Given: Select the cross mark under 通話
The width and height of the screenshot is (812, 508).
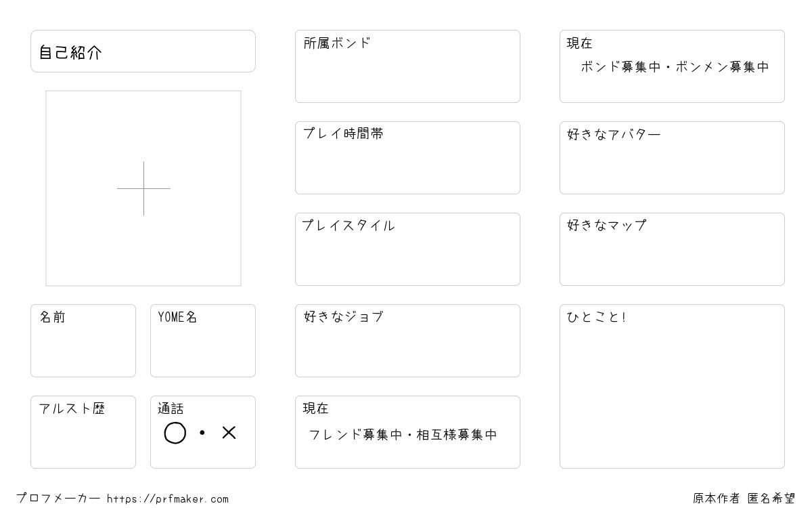Looking at the screenshot, I should 229,433.
